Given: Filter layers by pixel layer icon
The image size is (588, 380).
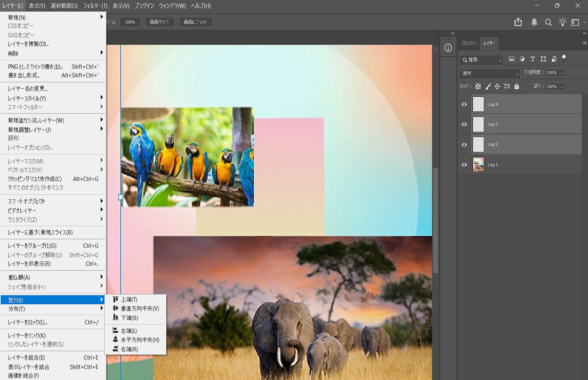Looking at the screenshot, I should [x=512, y=59].
